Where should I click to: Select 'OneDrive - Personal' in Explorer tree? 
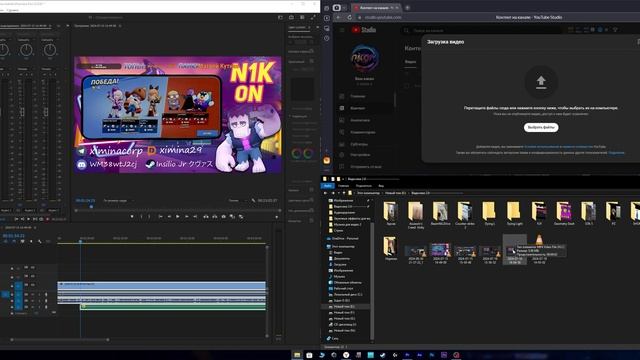click(x=345, y=238)
